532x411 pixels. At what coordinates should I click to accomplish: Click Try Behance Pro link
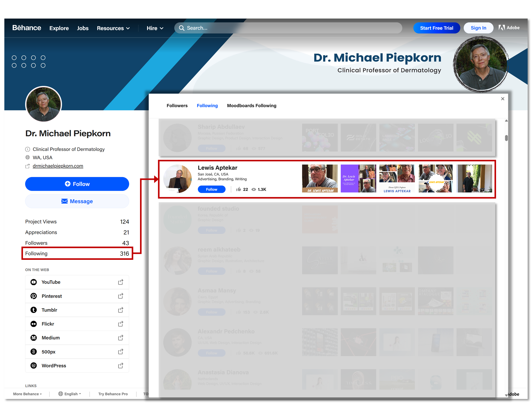click(x=113, y=394)
